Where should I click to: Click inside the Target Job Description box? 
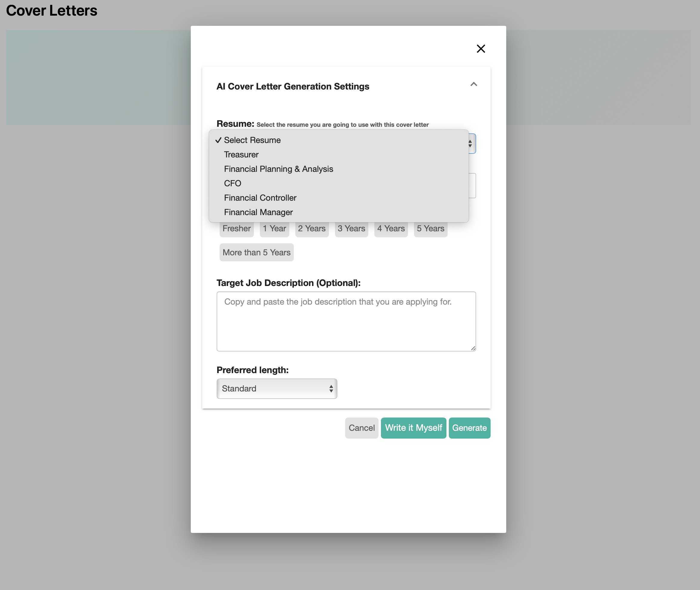pos(346,321)
